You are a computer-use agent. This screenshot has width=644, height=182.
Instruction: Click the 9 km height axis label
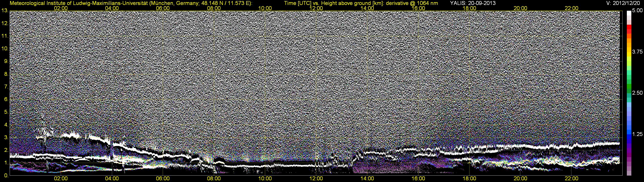tap(6, 61)
